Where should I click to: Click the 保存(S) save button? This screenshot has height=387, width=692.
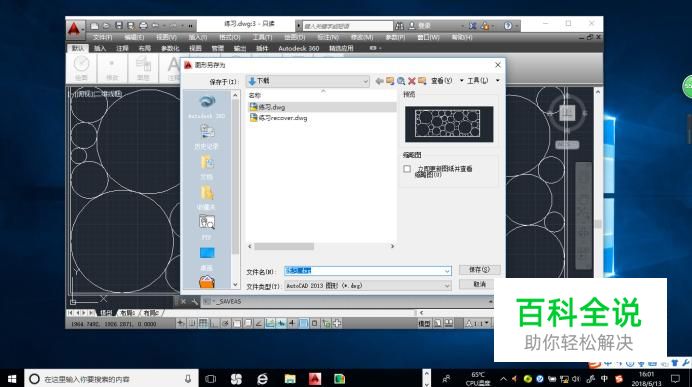pyautogui.click(x=479, y=270)
